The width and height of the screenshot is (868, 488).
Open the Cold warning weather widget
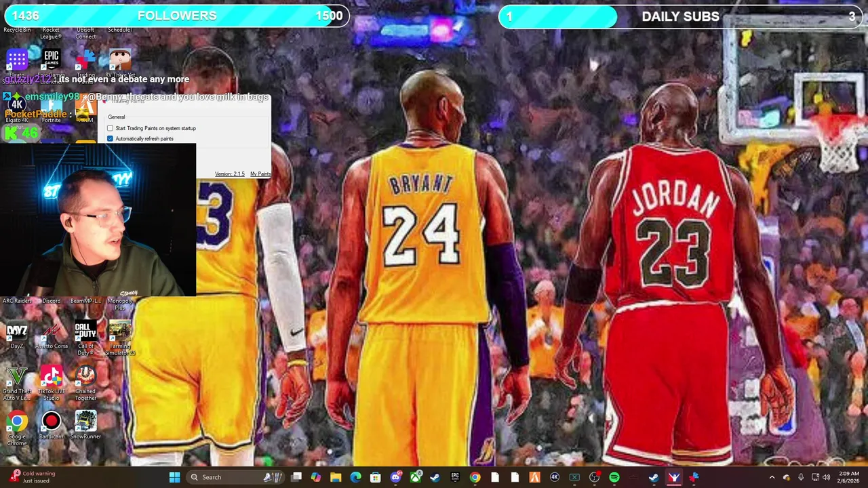point(33,477)
